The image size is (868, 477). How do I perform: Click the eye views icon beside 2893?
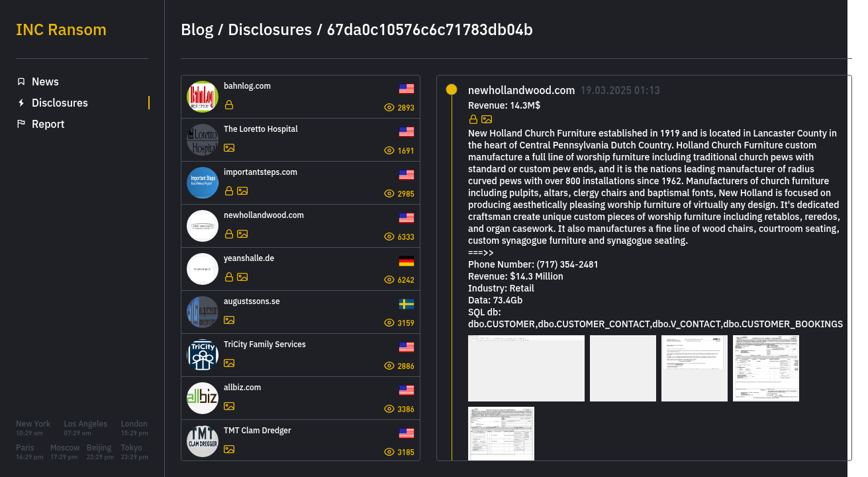389,107
